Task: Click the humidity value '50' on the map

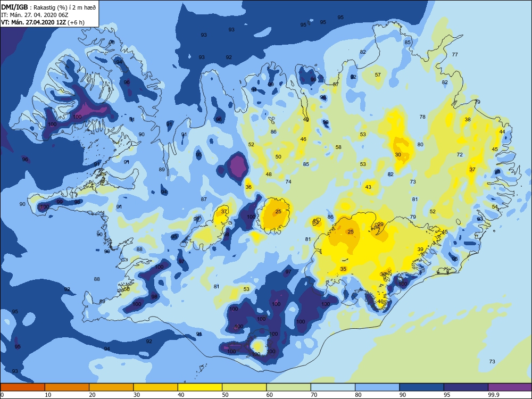Action: coord(278,157)
